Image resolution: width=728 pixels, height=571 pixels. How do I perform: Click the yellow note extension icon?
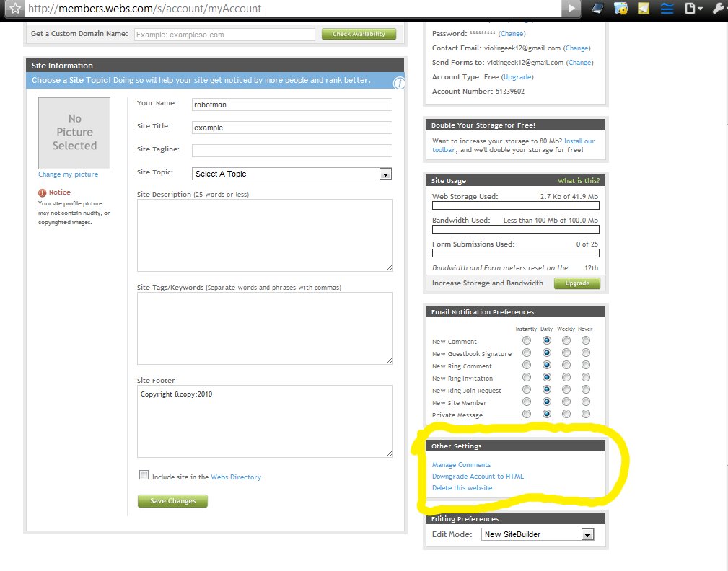coord(644,9)
